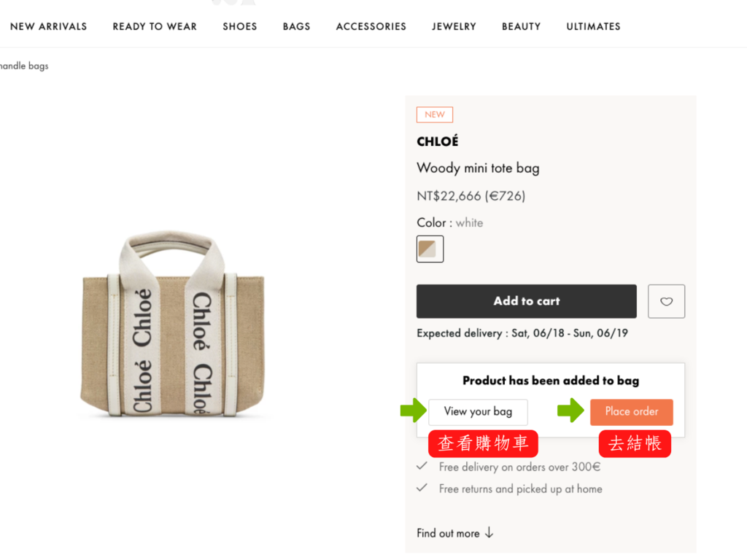Click the Find out more link
This screenshot has width=747, height=560.
click(x=448, y=533)
